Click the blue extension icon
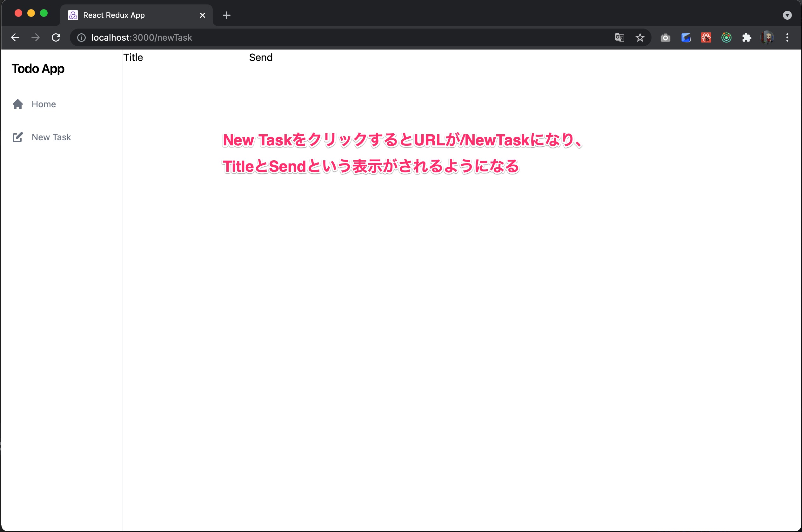This screenshot has height=532, width=802. (x=686, y=38)
